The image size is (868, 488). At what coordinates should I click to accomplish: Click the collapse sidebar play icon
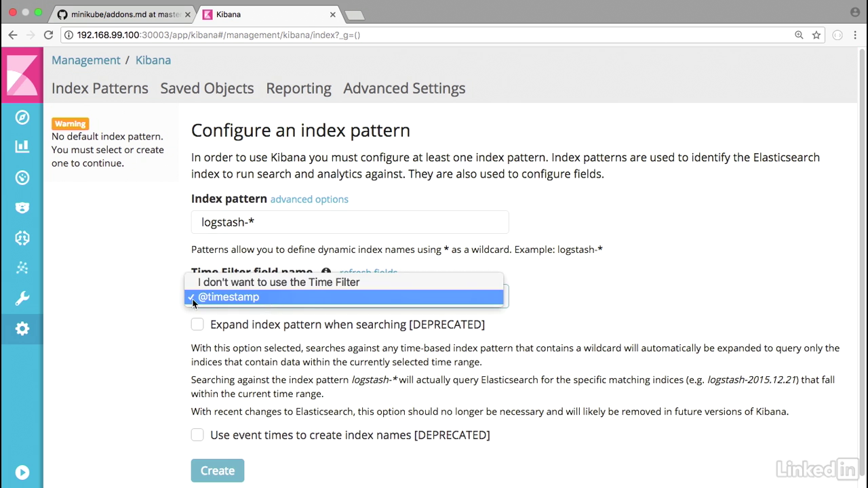22,472
